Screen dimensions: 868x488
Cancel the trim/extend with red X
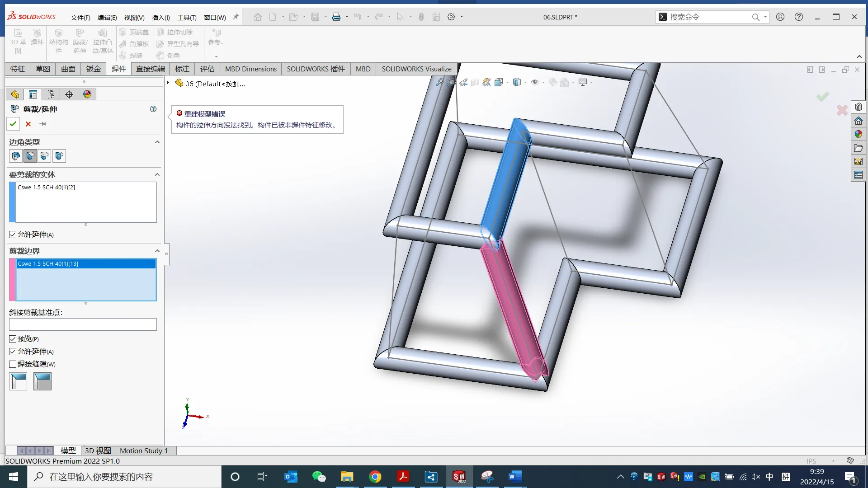click(28, 124)
